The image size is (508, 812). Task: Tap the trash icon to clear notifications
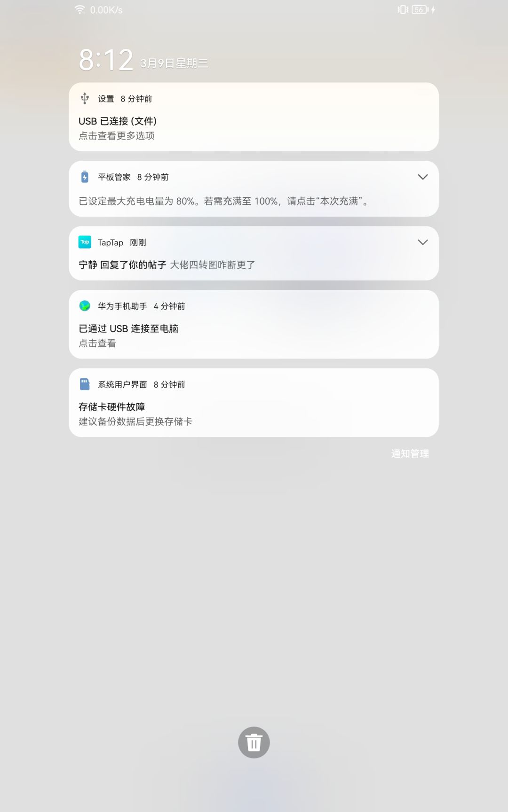pos(254,742)
